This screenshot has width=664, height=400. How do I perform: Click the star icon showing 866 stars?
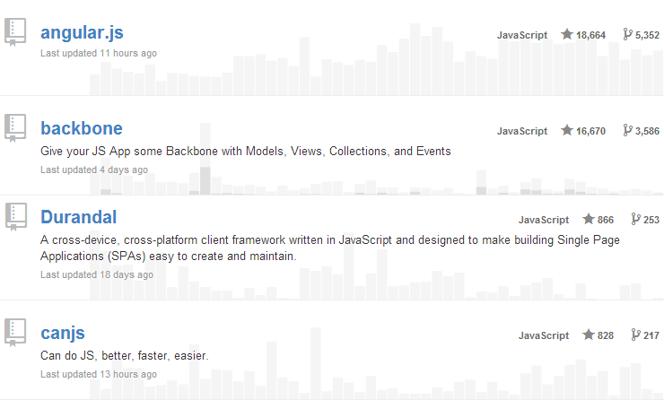(588, 219)
